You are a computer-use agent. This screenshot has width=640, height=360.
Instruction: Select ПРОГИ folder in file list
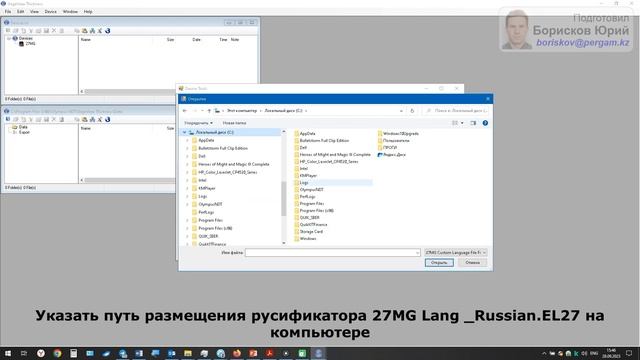coord(387,147)
